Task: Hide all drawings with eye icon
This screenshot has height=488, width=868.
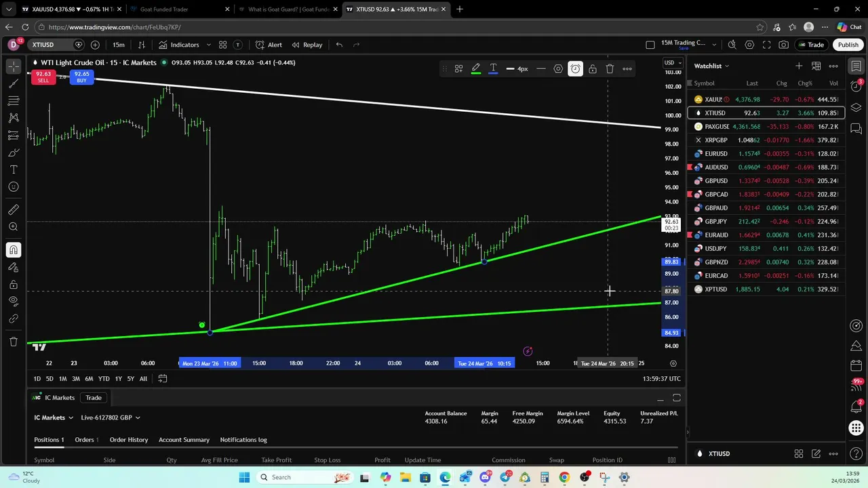Action: [x=14, y=301]
